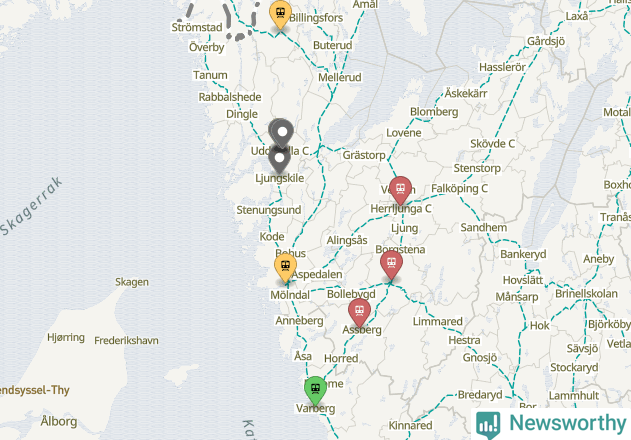Click the Ålborg city label
This screenshot has width=631, height=440.
[x=59, y=421]
